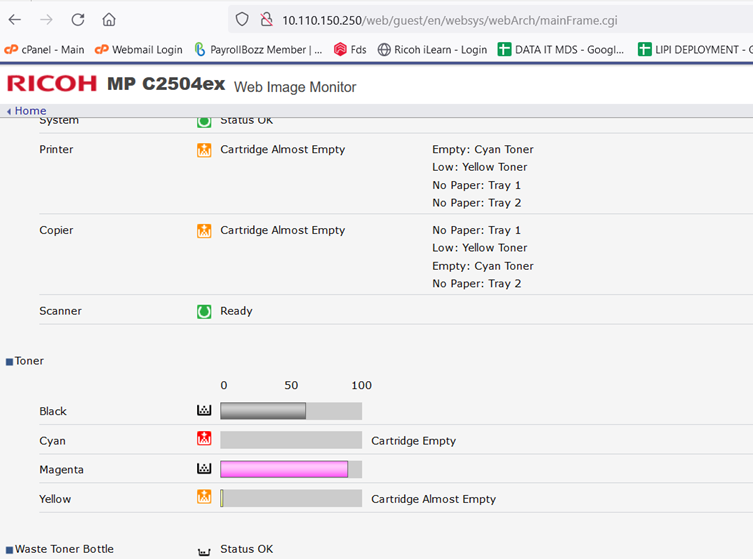Click the 'MP C2504ex' model name
The image size is (753, 559).
(x=166, y=84)
